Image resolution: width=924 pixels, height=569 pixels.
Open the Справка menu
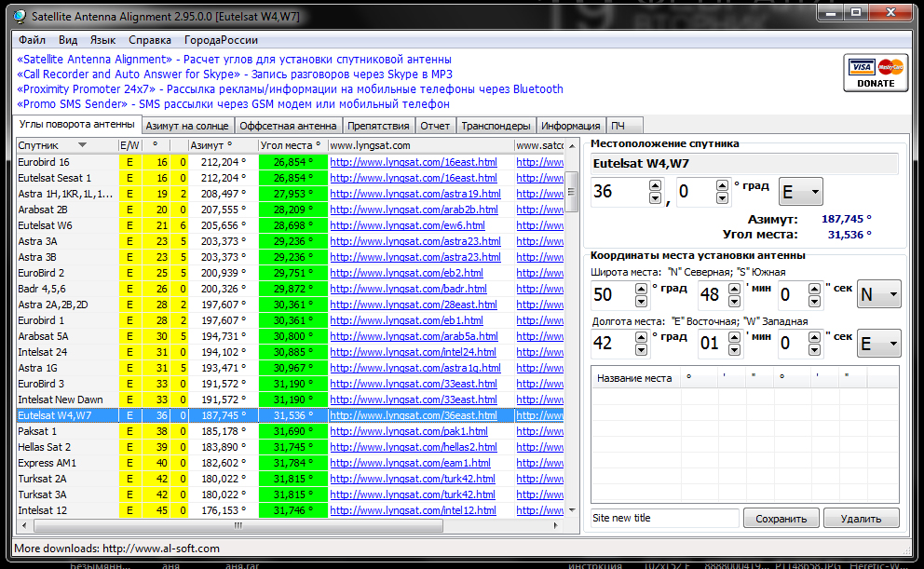[150, 40]
